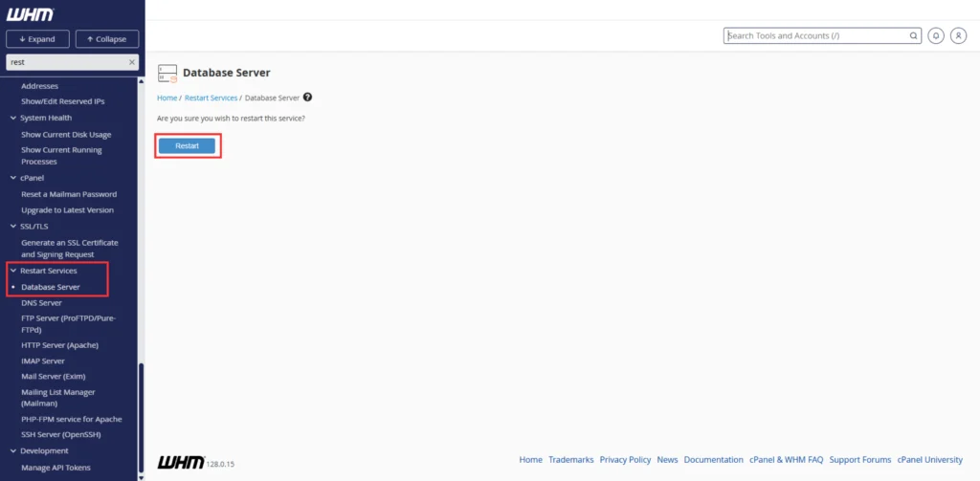Focus the sidebar filter field containing 'rest'
Image resolution: width=980 pixels, height=481 pixels.
pyautogui.click(x=72, y=62)
